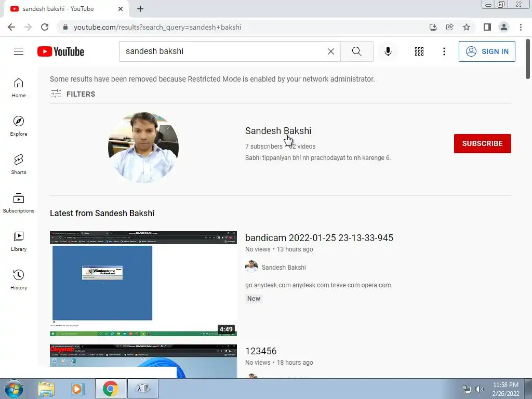This screenshot has width=532, height=399.
Task: Open History in the sidebar
Action: point(19,280)
